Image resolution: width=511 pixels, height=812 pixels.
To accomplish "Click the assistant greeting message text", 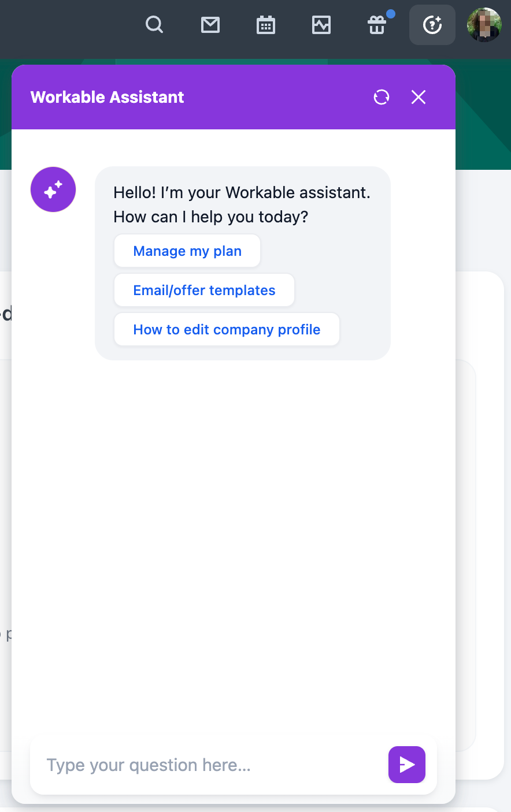I will 242,204.
